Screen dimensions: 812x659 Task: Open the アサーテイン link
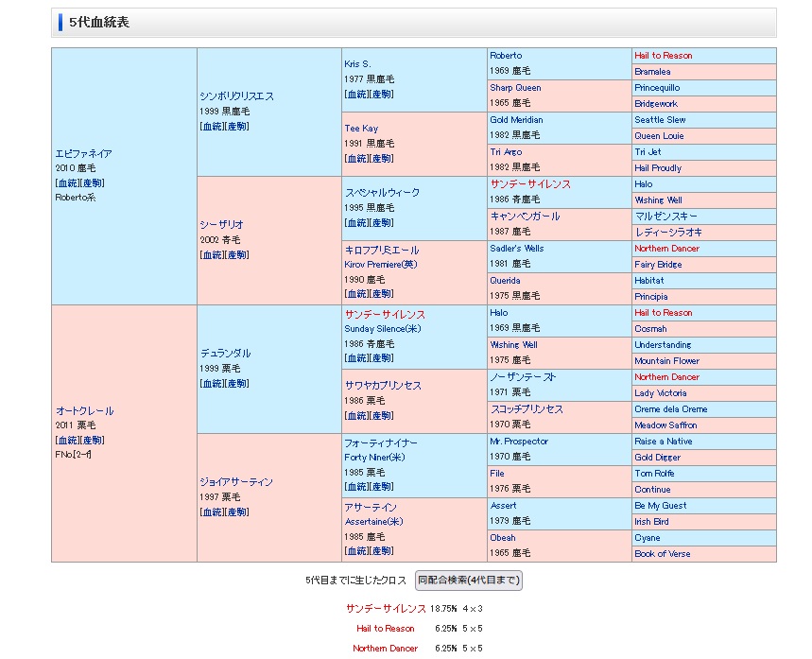[x=371, y=507]
